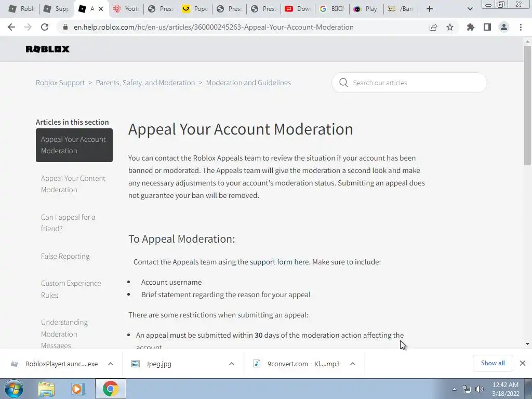Open a new browser tab
532x399 pixels.
click(x=430, y=9)
